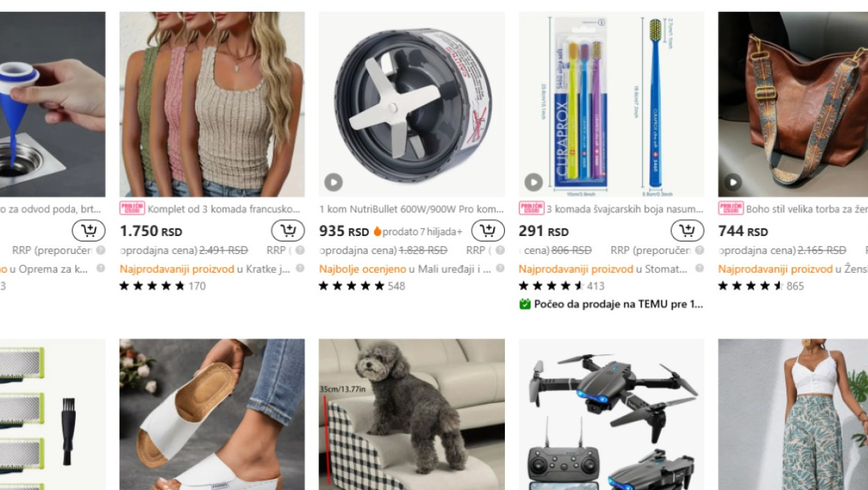The width and height of the screenshot is (868, 490).
Task: Play the boho bag product video
Action: (x=733, y=182)
